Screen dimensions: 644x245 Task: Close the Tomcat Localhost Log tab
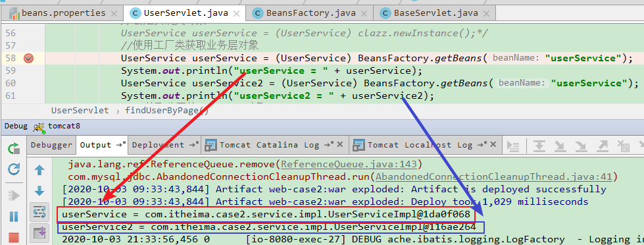click(x=493, y=145)
